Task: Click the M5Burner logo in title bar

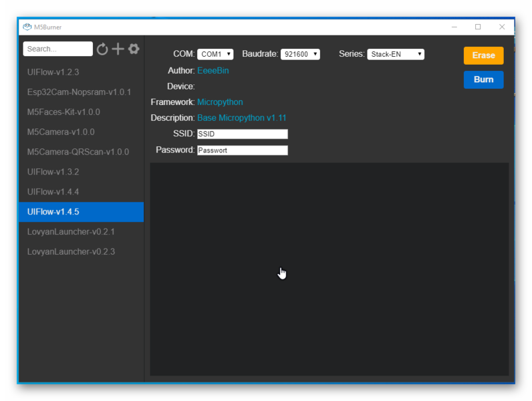Action: (27, 27)
